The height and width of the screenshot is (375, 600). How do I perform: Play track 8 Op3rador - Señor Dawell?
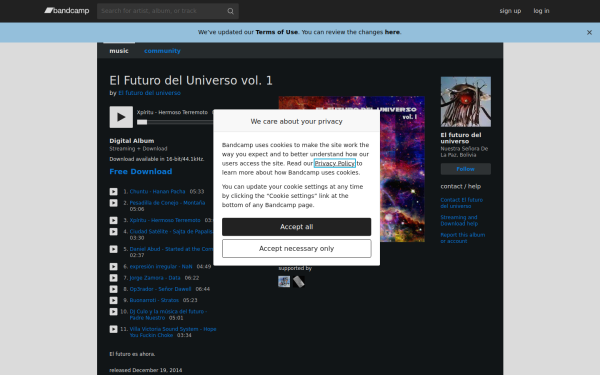click(x=114, y=289)
